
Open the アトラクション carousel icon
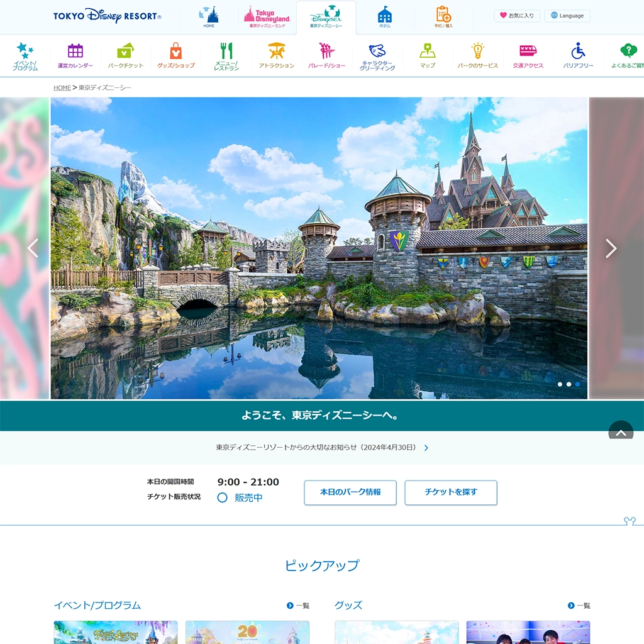point(277,56)
